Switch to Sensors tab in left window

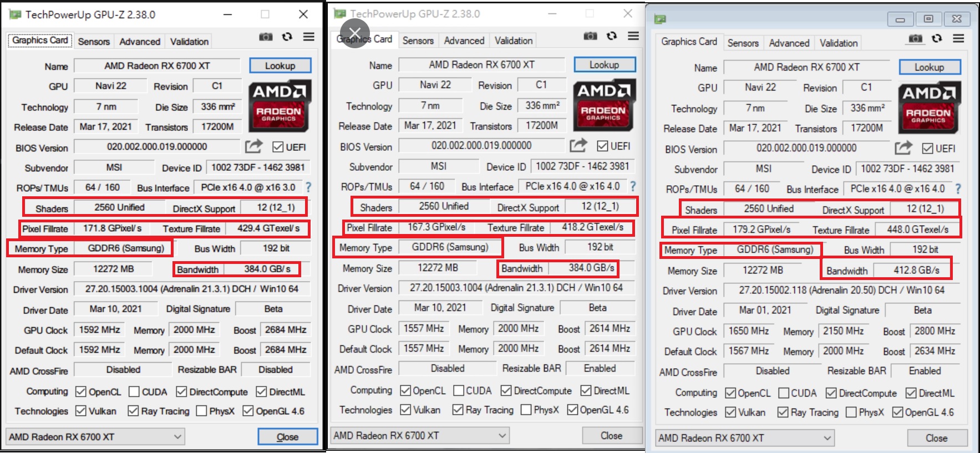pos(94,42)
